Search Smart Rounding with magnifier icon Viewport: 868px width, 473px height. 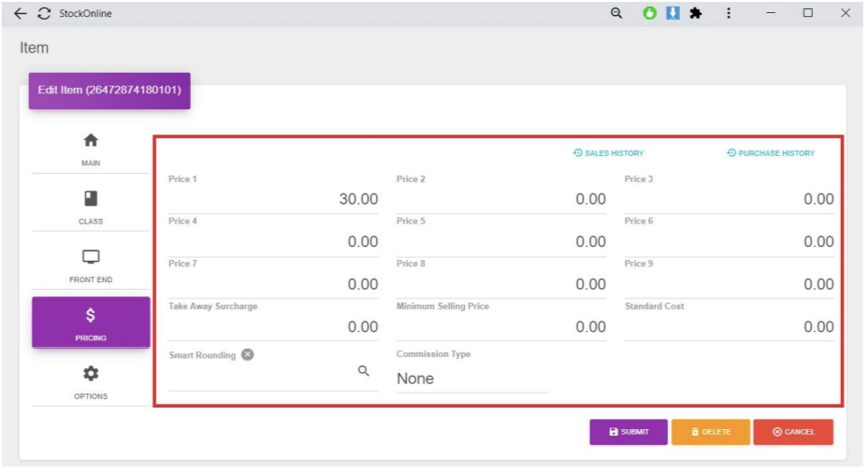click(x=364, y=371)
